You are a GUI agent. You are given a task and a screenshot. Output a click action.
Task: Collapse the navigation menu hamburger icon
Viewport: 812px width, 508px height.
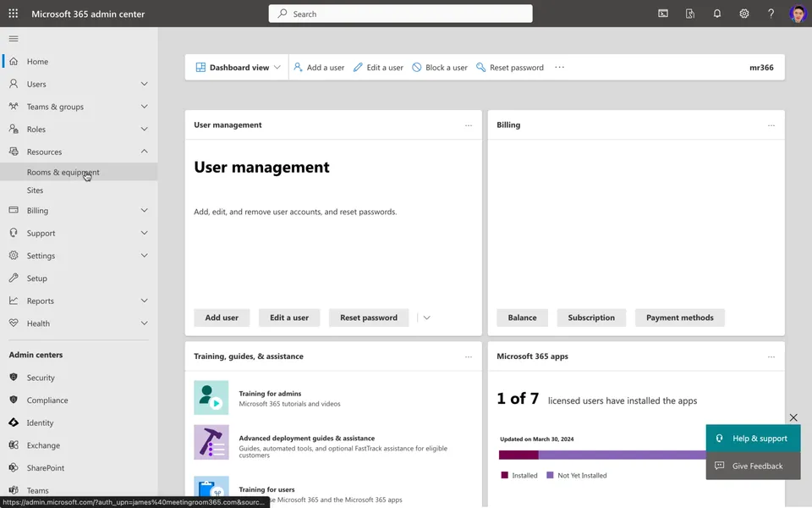tap(14, 38)
